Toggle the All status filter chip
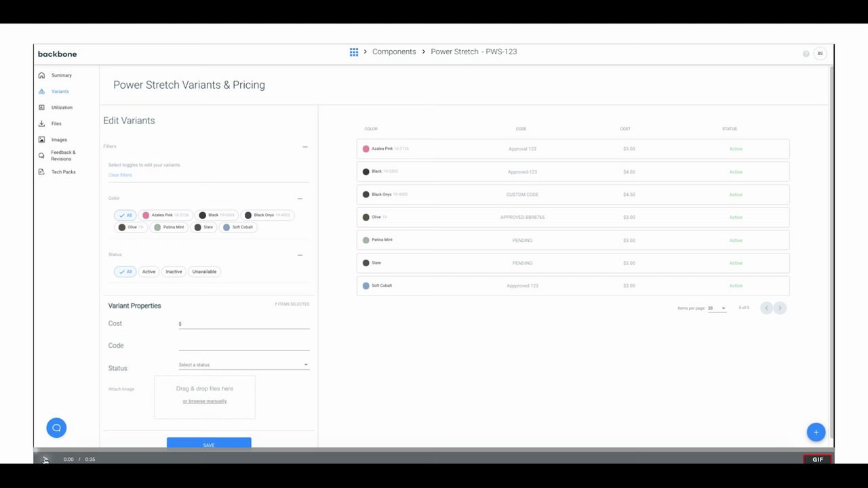The image size is (868, 488). (x=125, y=272)
